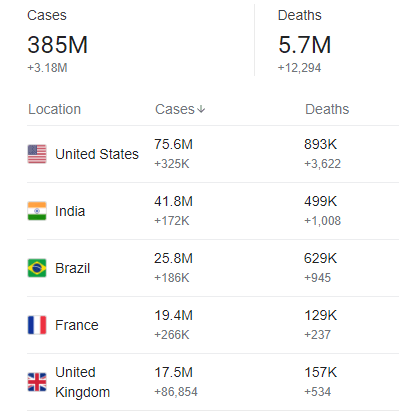Click the +325K new cases value
Viewport: 399px width, 419px height.
(x=172, y=164)
